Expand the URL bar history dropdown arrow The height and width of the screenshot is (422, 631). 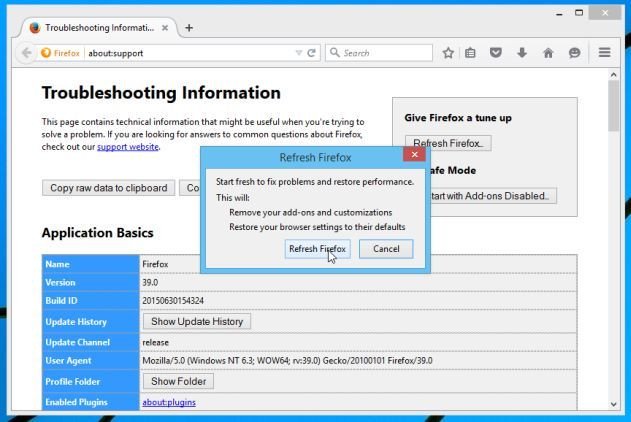coord(298,53)
